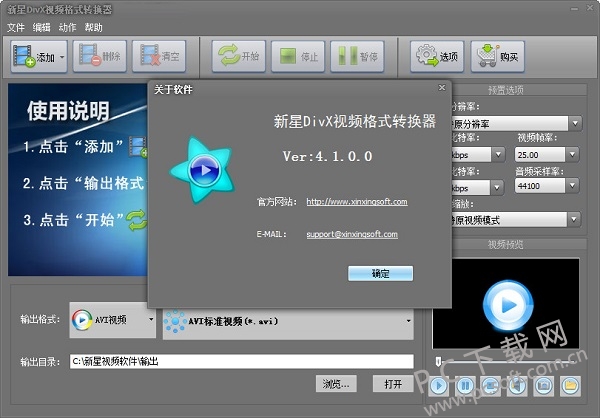
Task: Click the 视频预览 panel header
Action: pyautogui.click(x=505, y=244)
